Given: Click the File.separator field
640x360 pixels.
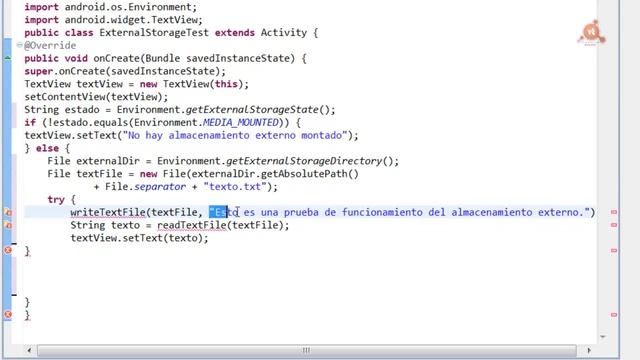Looking at the screenshot, I should [145, 187].
